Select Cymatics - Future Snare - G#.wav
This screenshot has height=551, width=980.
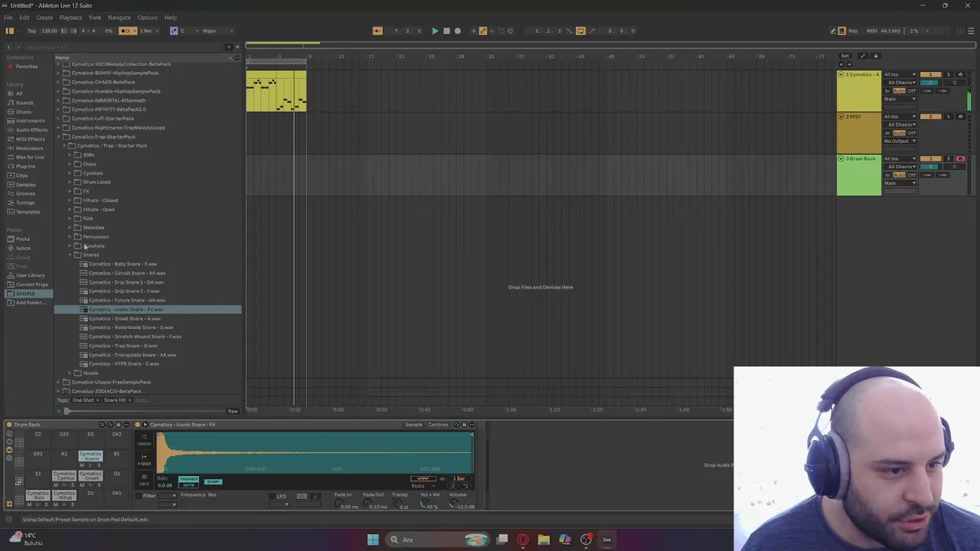coord(126,300)
